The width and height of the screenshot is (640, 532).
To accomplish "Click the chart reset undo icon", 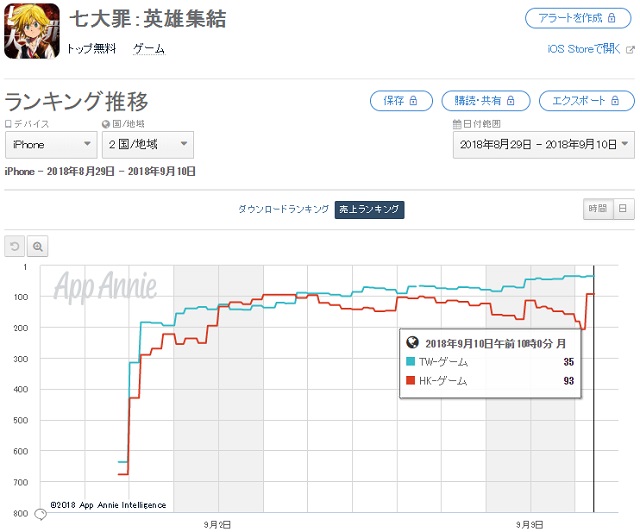I will click(15, 246).
